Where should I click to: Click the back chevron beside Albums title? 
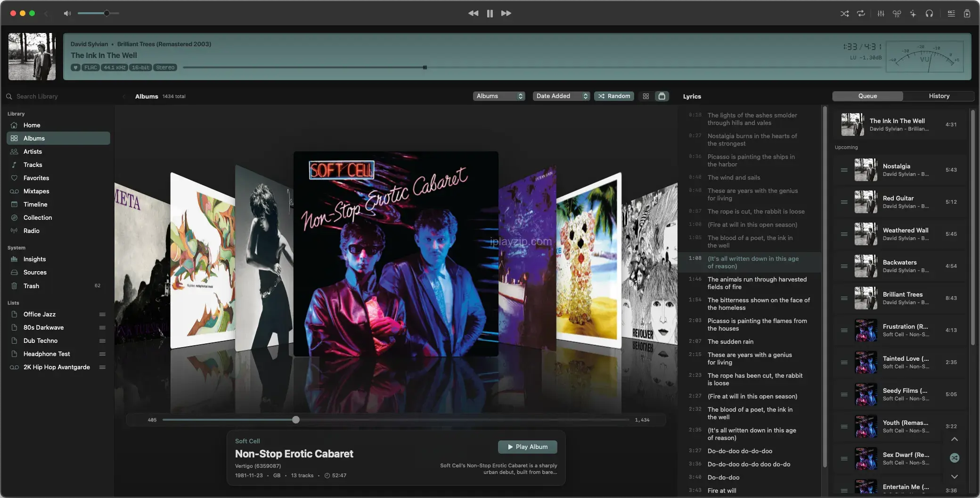124,96
